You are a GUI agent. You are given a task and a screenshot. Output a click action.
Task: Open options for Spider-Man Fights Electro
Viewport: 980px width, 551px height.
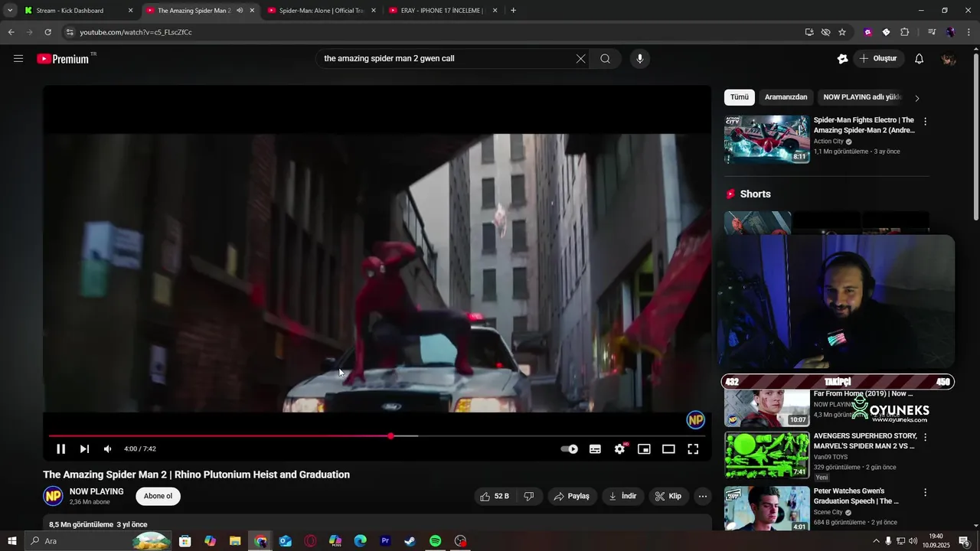tap(925, 122)
